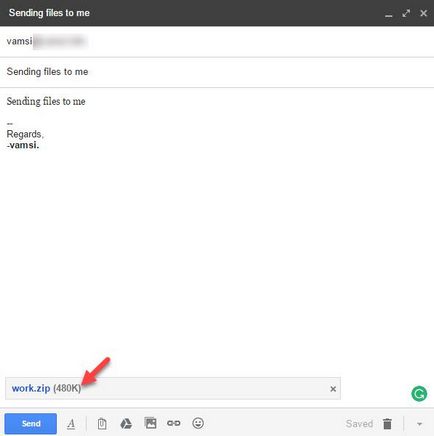Click the green Grammarly icon
This screenshot has width=434, height=436.
click(x=419, y=394)
